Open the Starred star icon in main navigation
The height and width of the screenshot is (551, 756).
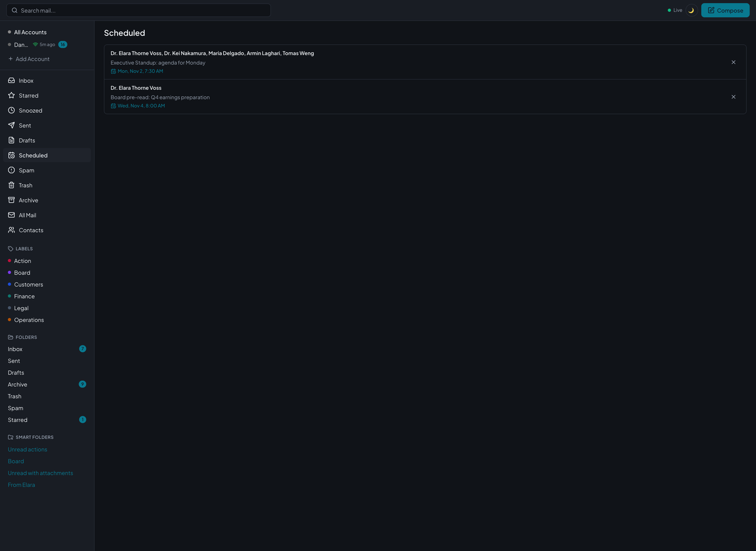pos(11,95)
